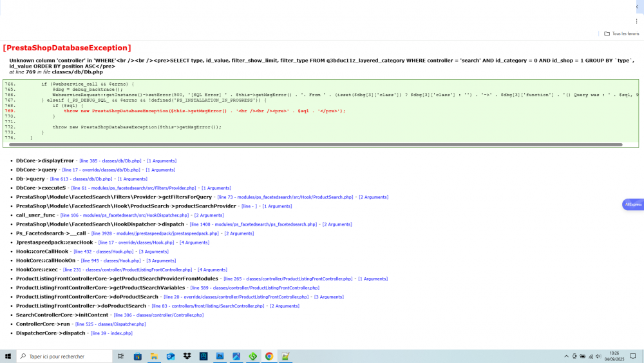The height and width of the screenshot is (363, 644).
Task: Open link line 231 ProductListingFrontController.php
Action: pyautogui.click(x=128, y=270)
